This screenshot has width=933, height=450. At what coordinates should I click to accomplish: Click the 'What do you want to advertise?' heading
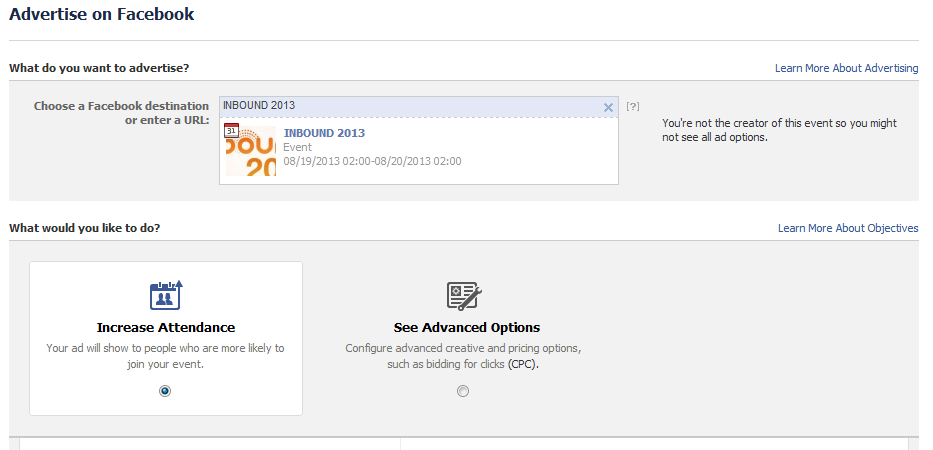click(99, 68)
